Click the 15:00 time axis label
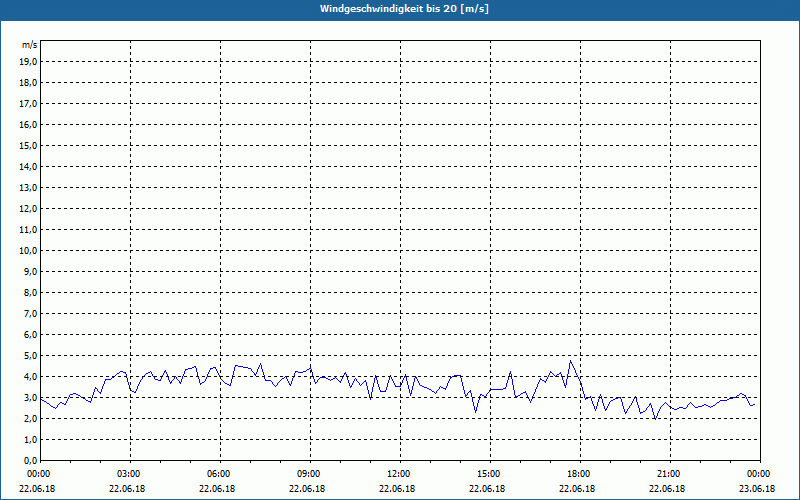800x500 pixels. click(x=490, y=474)
